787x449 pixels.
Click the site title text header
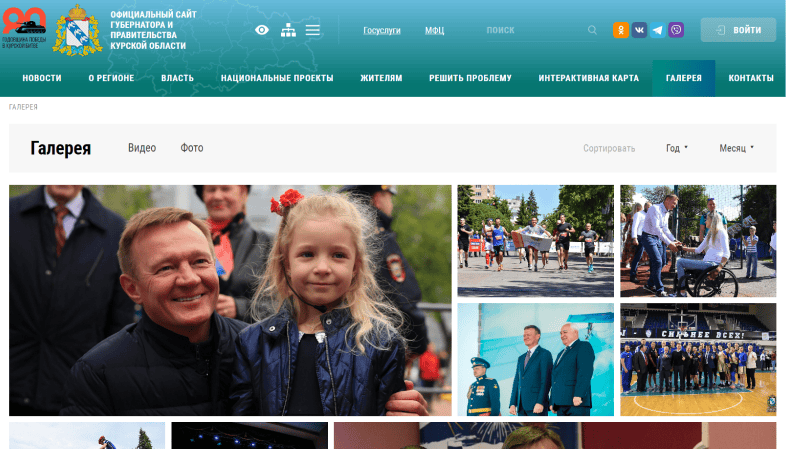[154, 30]
